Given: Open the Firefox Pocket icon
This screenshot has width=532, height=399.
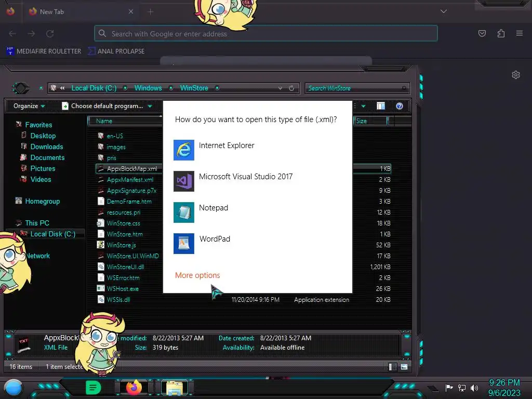Looking at the screenshot, I should click(x=482, y=33).
